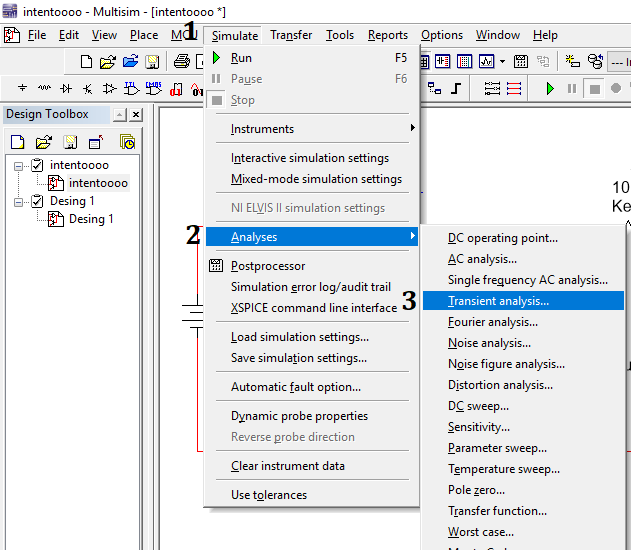The width and height of the screenshot is (631, 550).
Task: Click the Place basic resistor icon
Action: tap(44, 88)
